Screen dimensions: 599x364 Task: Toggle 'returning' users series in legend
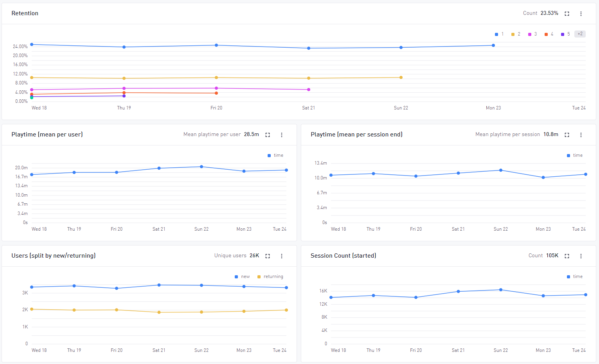[270, 277]
